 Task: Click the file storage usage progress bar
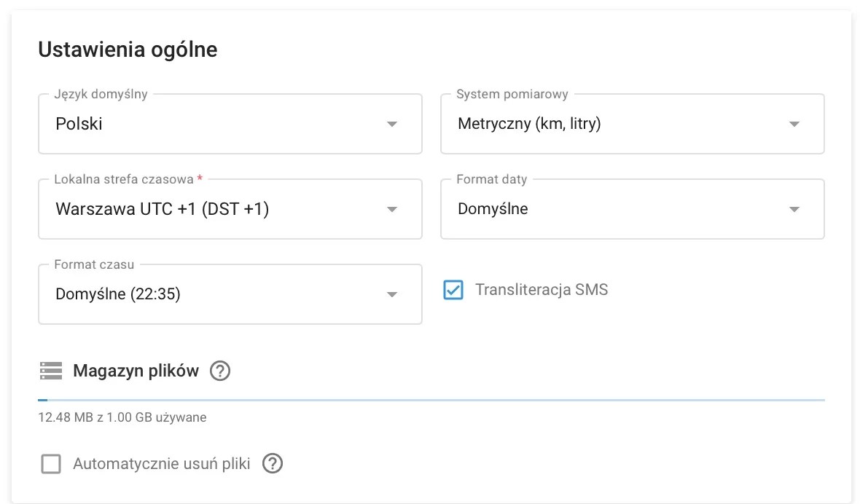pyautogui.click(x=431, y=400)
